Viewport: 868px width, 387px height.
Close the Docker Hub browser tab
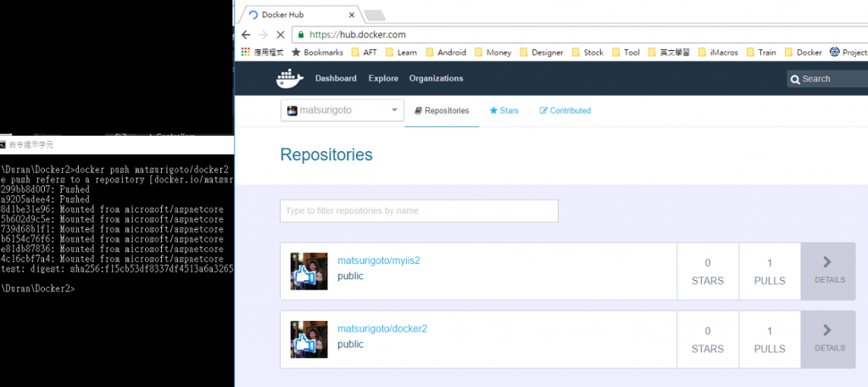[351, 15]
